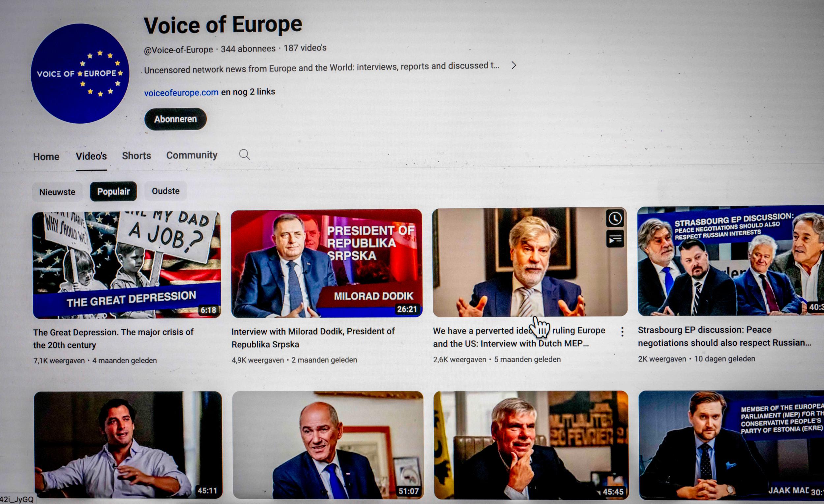
Task: Open the channel search magnifier icon
Action: pyautogui.click(x=245, y=155)
